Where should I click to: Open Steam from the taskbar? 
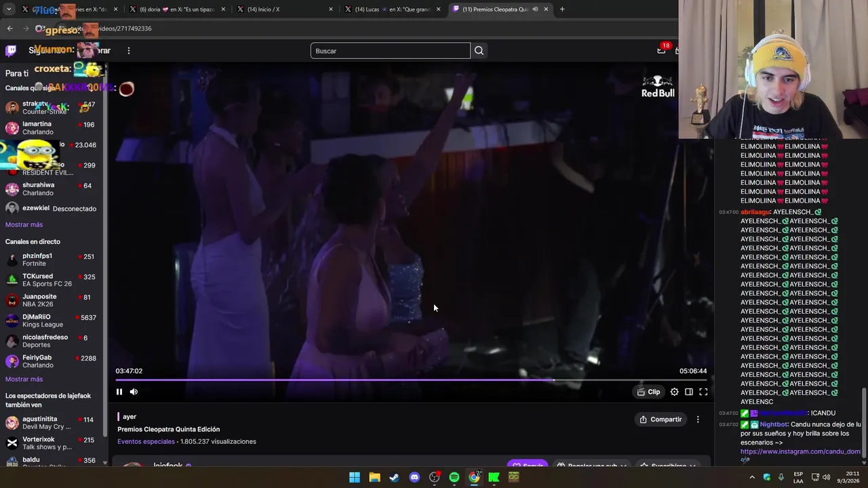(394, 477)
